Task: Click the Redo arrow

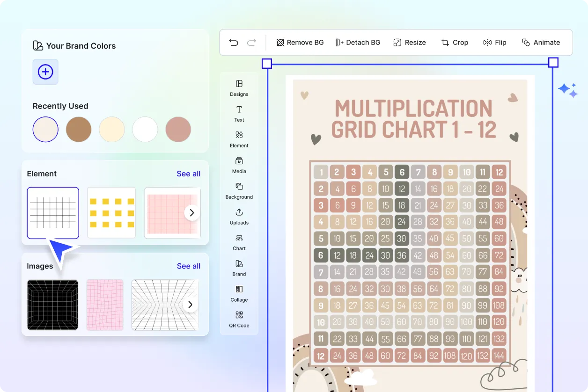Action: (251, 43)
